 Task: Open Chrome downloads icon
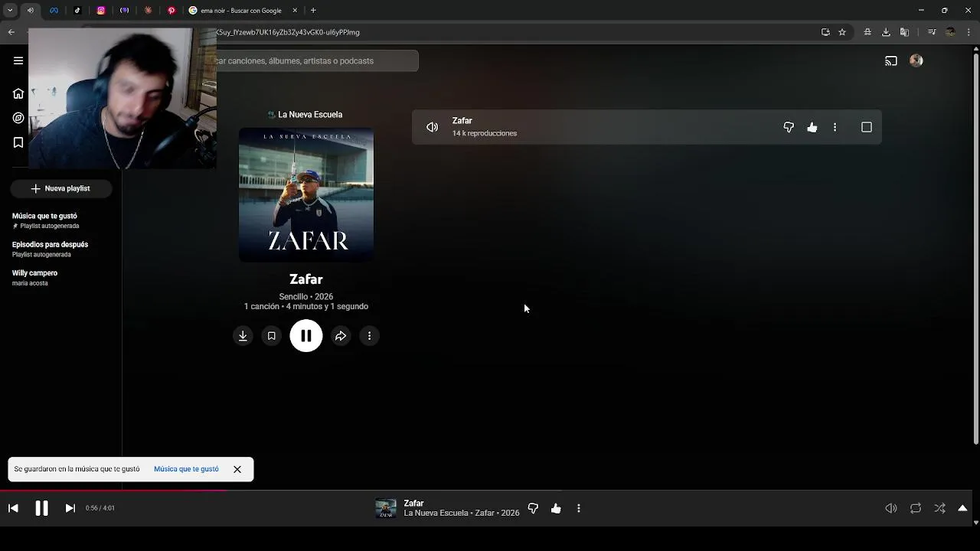tap(886, 32)
